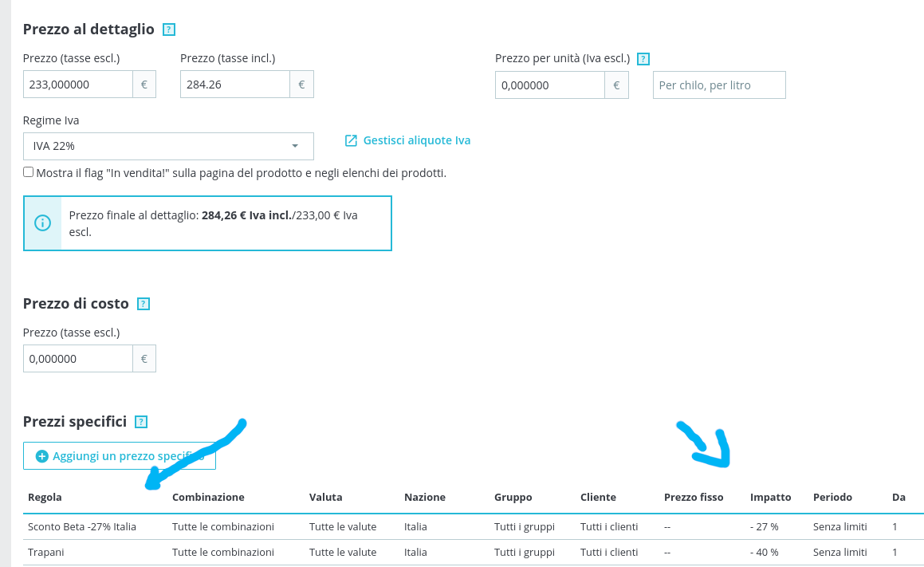Open help for Prezzo di costo section
Image resolution: width=924 pixels, height=567 pixels.
pyautogui.click(x=144, y=303)
